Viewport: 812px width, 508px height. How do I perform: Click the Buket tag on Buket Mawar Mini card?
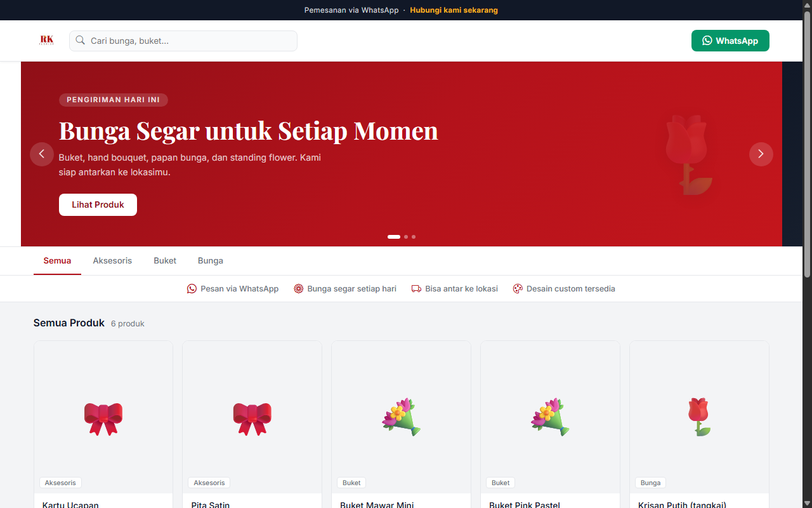[x=351, y=483]
